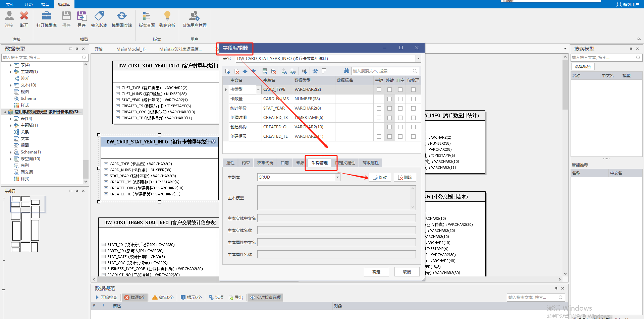Toggle 实时检查选项 real-time check option
The width and height of the screenshot is (644, 319).
pyautogui.click(x=265, y=298)
